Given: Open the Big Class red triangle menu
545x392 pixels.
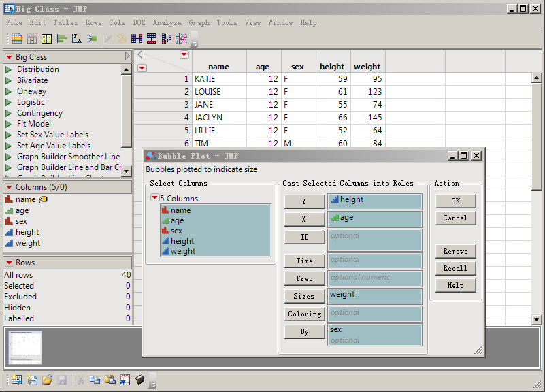Looking at the screenshot, I should [10, 57].
